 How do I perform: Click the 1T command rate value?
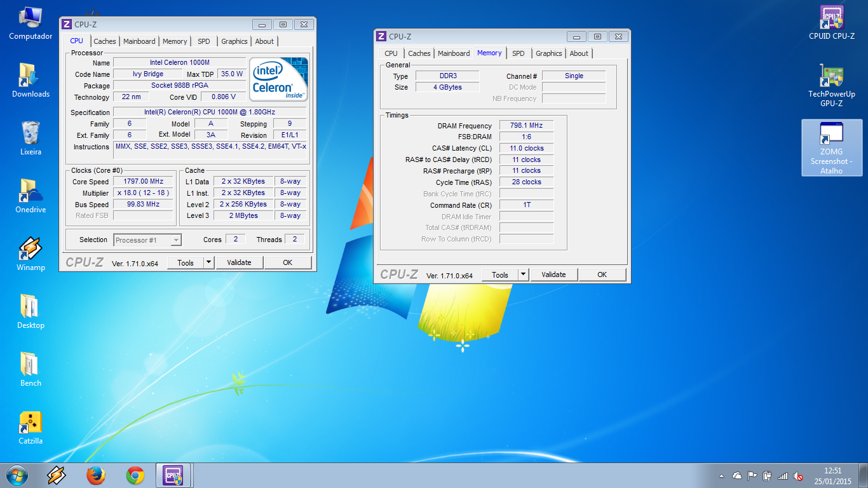pyautogui.click(x=526, y=205)
